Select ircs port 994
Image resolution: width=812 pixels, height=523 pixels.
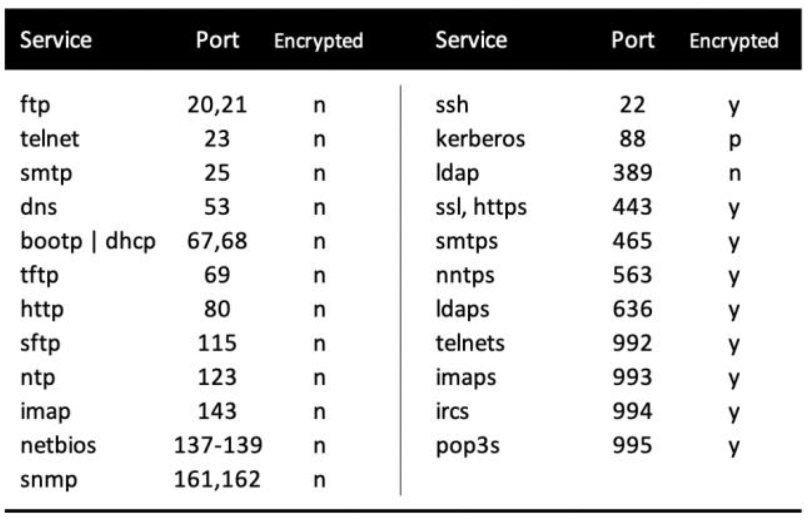[x=632, y=412]
